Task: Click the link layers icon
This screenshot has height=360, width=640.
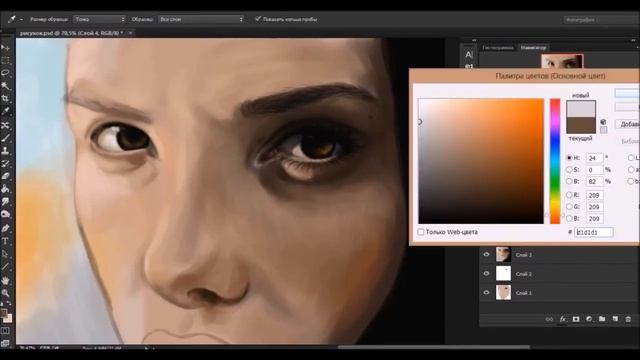Action: coord(549,319)
